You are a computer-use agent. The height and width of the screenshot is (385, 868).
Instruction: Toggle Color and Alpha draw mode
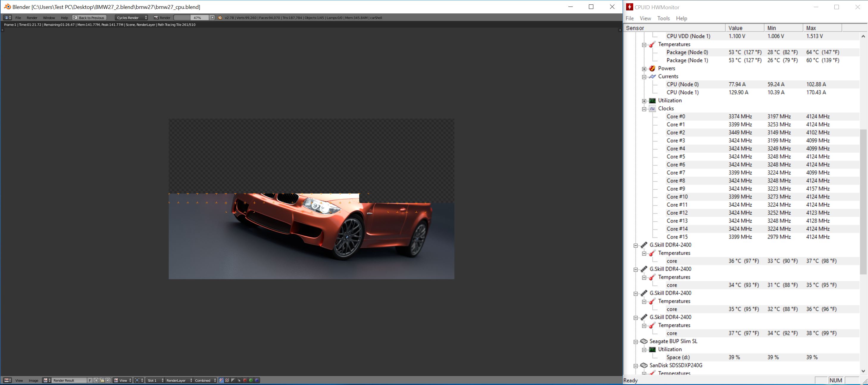[221, 380]
